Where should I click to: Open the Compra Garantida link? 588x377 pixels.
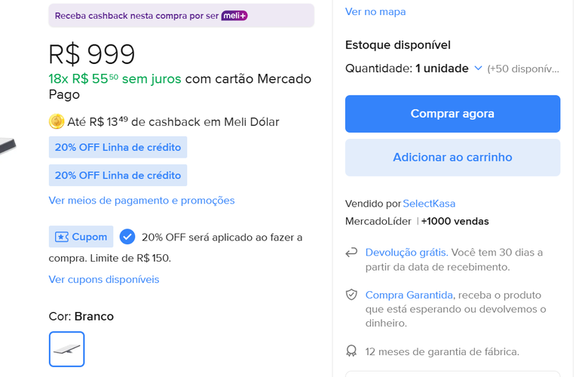(x=409, y=295)
